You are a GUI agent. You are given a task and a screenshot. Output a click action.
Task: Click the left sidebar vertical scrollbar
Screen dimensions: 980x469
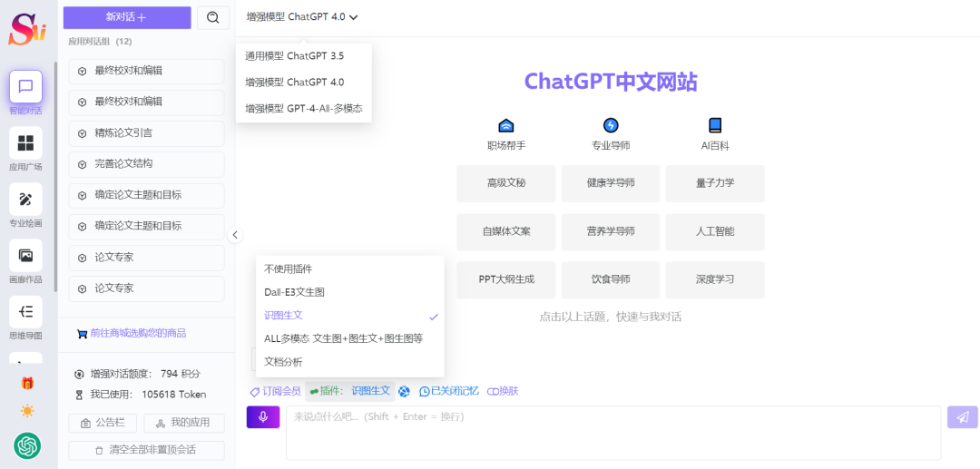tap(56, 177)
